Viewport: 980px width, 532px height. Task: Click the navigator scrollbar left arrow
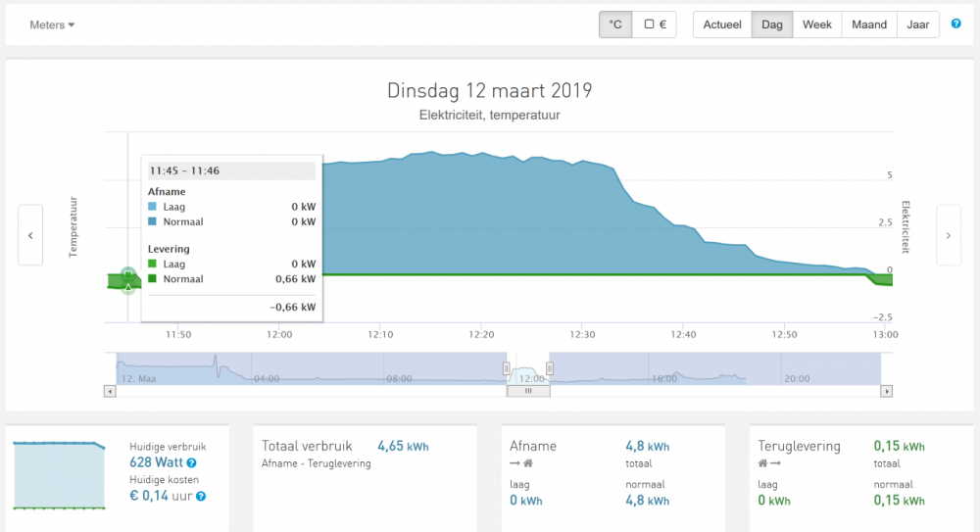click(x=110, y=391)
